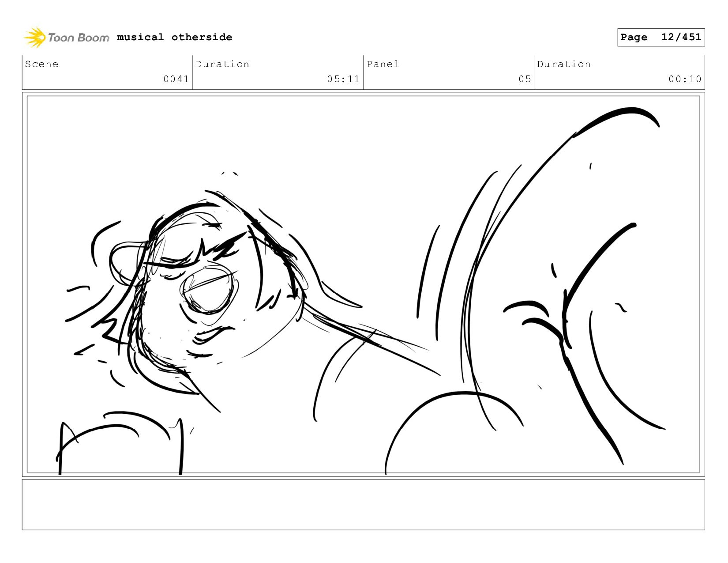Click the 'Panel' header label
728x563 pixels.
[x=383, y=64]
